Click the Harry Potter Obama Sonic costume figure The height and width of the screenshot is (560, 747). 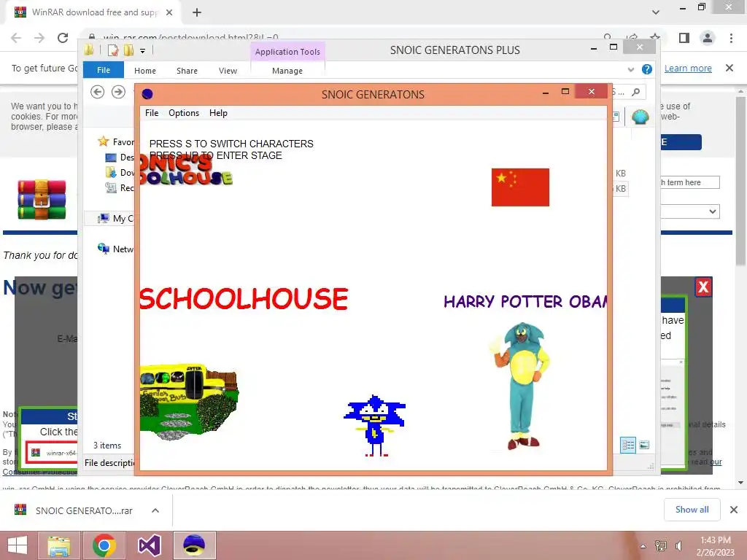pyautogui.click(x=521, y=386)
